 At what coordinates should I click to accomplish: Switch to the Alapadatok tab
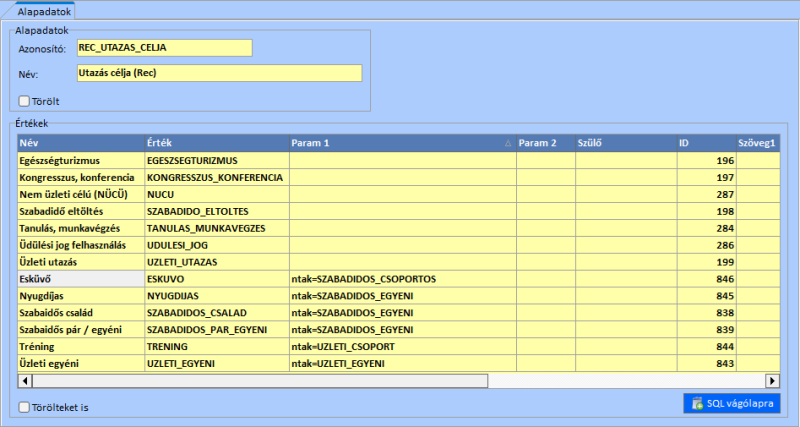point(44,11)
